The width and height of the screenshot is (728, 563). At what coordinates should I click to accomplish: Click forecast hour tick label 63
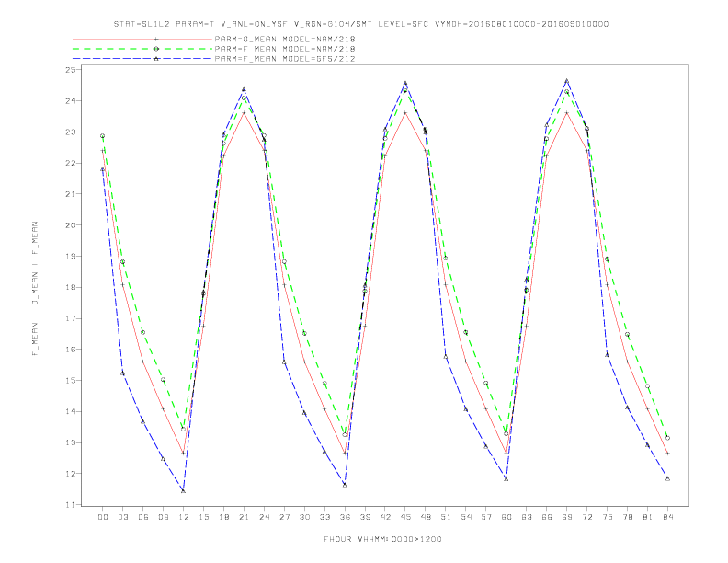tap(527, 517)
